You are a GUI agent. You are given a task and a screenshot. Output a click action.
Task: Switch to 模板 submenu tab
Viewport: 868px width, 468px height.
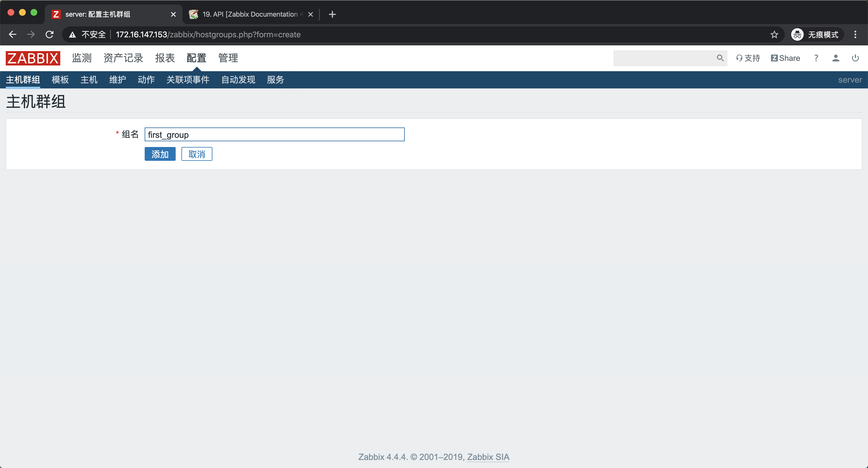click(60, 80)
